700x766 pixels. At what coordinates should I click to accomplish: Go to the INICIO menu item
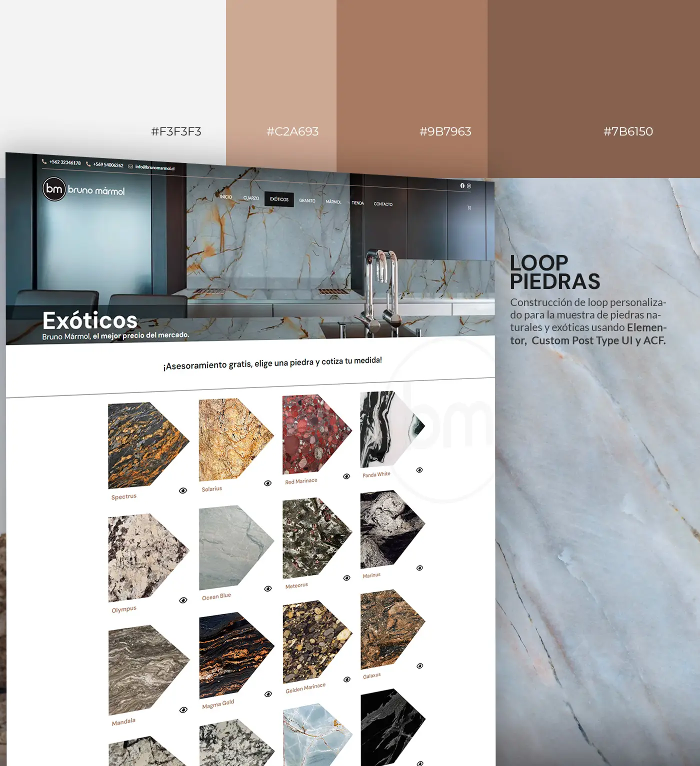point(226,197)
